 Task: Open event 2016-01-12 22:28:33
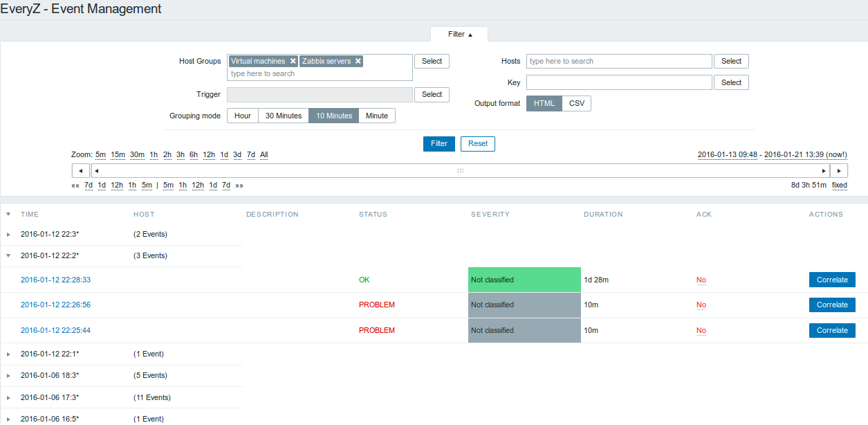click(55, 280)
